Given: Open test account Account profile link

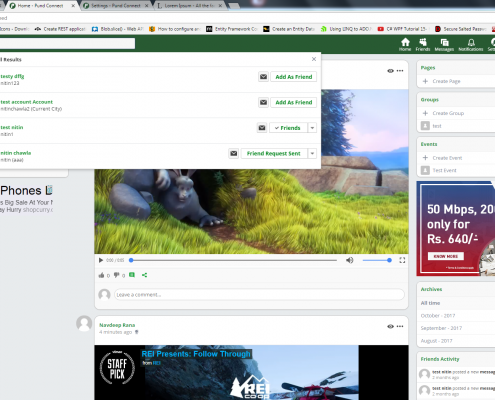Looking at the screenshot, I should pyautogui.click(x=27, y=102).
